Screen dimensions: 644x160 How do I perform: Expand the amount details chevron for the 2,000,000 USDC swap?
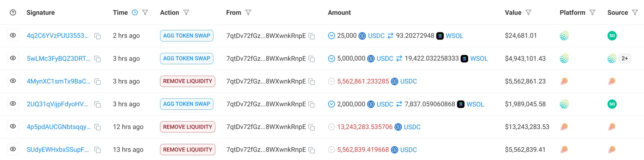tap(331, 104)
